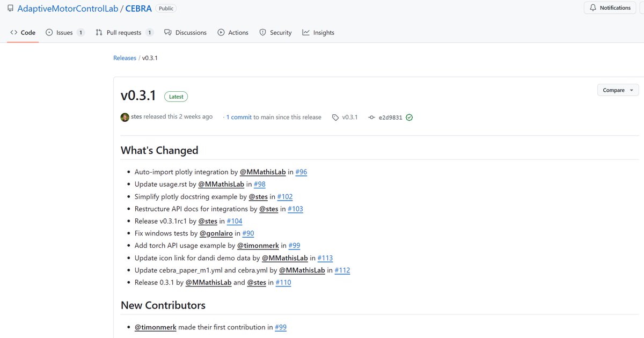This screenshot has height=338, width=644.
Task: Open the Pull requests tab
Action: pos(125,33)
